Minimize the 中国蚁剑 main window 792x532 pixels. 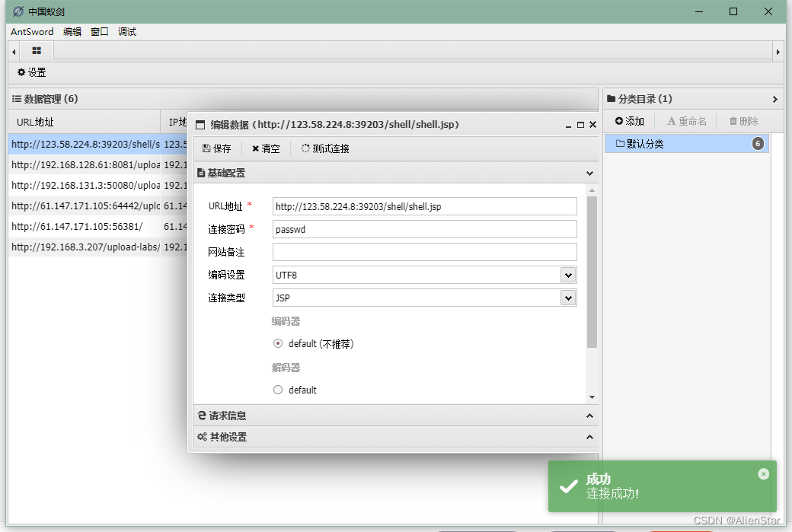pyautogui.click(x=699, y=11)
